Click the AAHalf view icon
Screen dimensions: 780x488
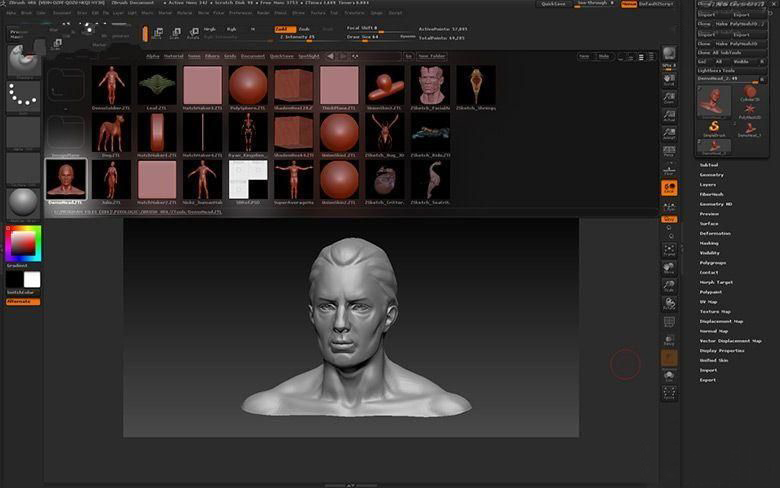click(x=669, y=133)
